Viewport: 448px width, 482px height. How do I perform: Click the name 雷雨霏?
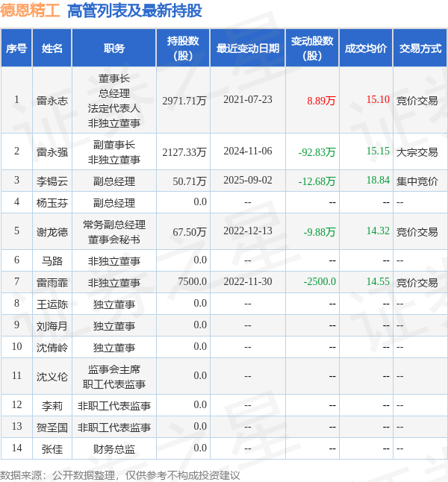pyautogui.click(x=52, y=283)
